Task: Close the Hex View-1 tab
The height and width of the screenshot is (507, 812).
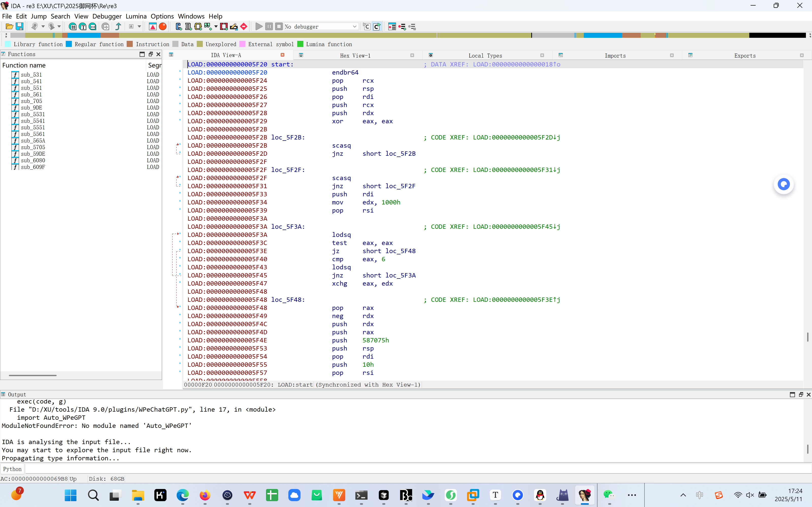Action: coord(412,55)
